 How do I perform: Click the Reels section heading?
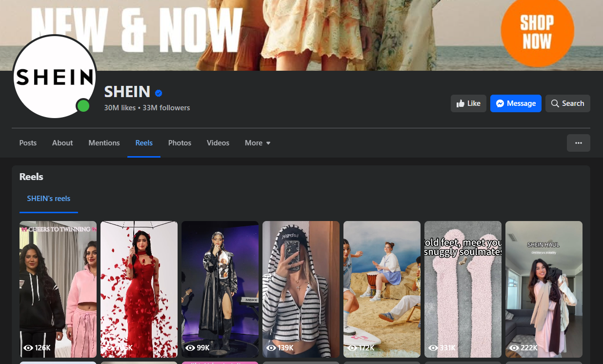(x=31, y=177)
